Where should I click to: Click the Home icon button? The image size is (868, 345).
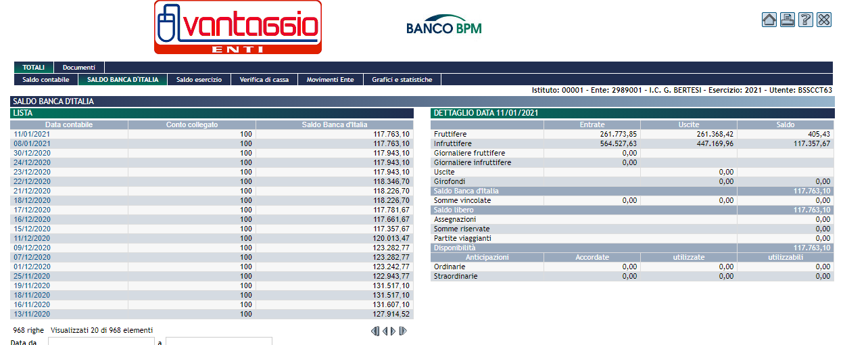click(x=769, y=20)
